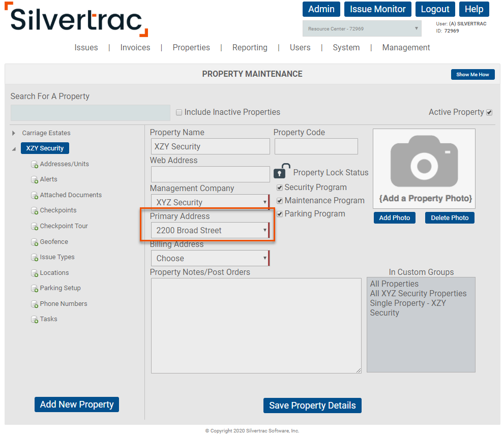504x436 pixels.
Task: Open the Resource Center dropdown
Action: point(362,28)
